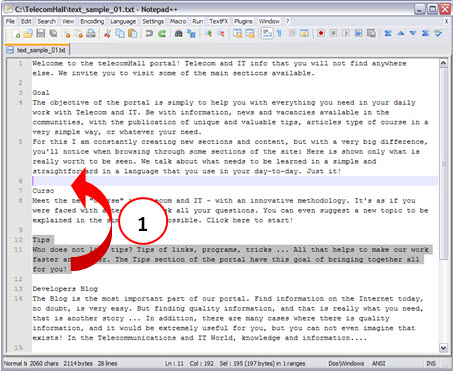
Task: Toggle the Word wrap toolbar button
Action: coord(267,33)
